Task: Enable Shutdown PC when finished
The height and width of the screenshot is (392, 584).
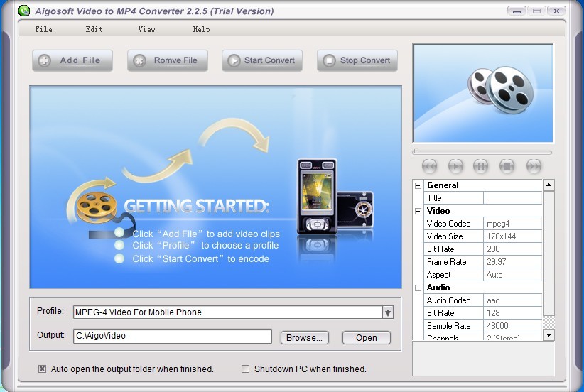Action: pos(246,369)
